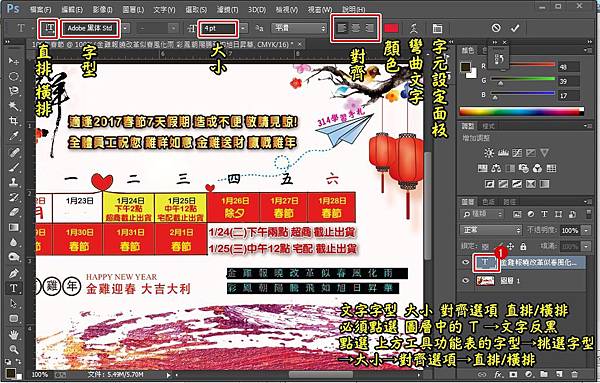Select the Horizontal Type tool in toolbox
The height and width of the screenshot is (383, 600).
(x=14, y=288)
